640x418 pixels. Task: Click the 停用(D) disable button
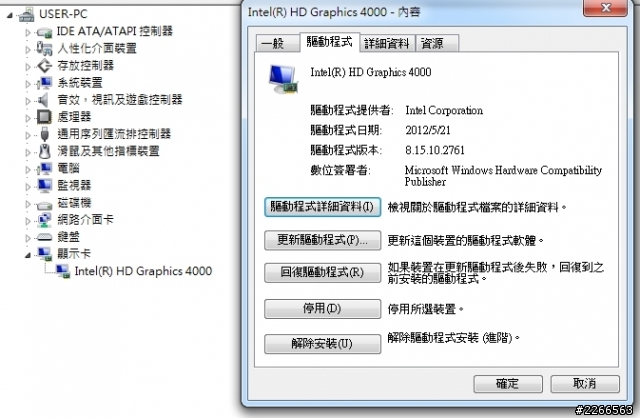(322, 309)
